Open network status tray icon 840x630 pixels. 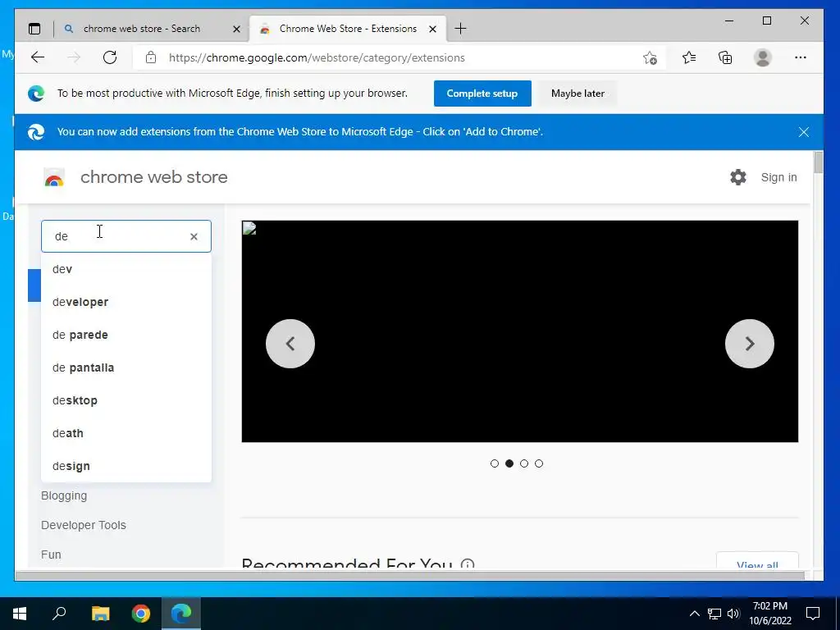pyautogui.click(x=714, y=614)
